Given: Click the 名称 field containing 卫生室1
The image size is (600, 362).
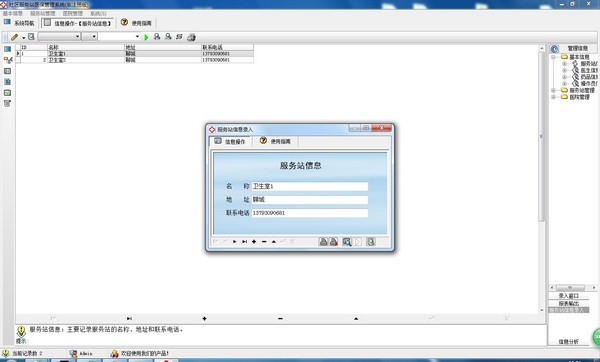Looking at the screenshot, I should click(310, 186).
